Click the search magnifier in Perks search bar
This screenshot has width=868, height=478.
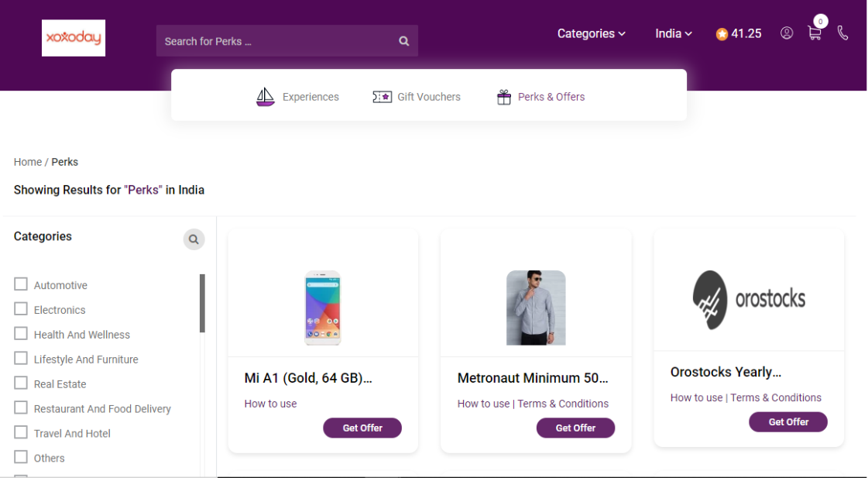pyautogui.click(x=404, y=41)
